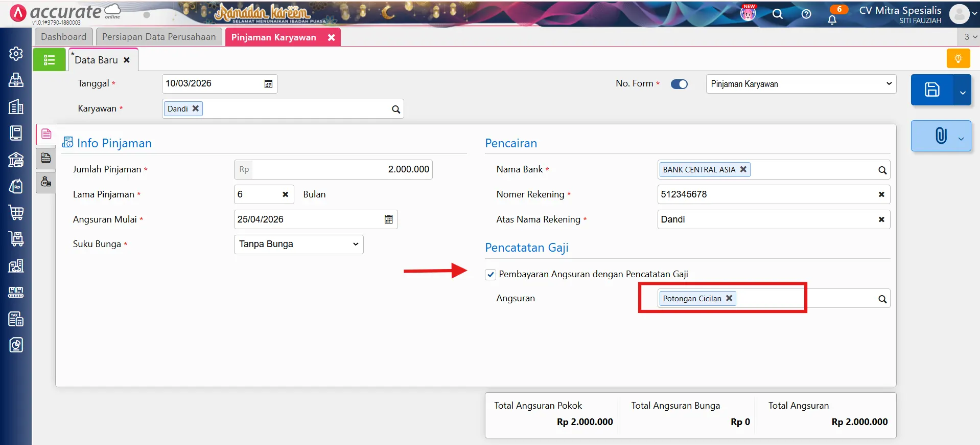
Task: Open calendar picker for Tanggal field
Action: 268,84
